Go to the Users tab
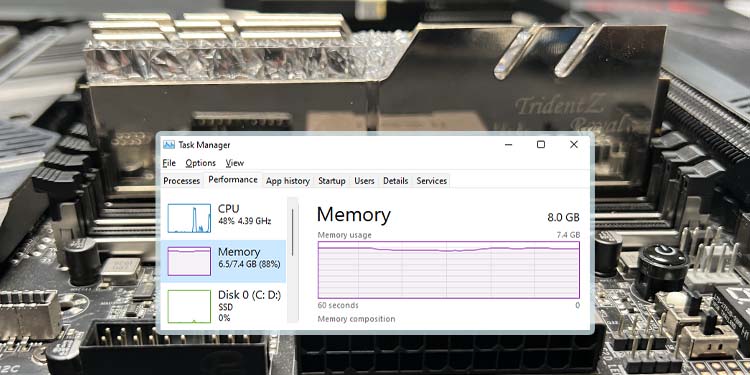 tap(364, 181)
